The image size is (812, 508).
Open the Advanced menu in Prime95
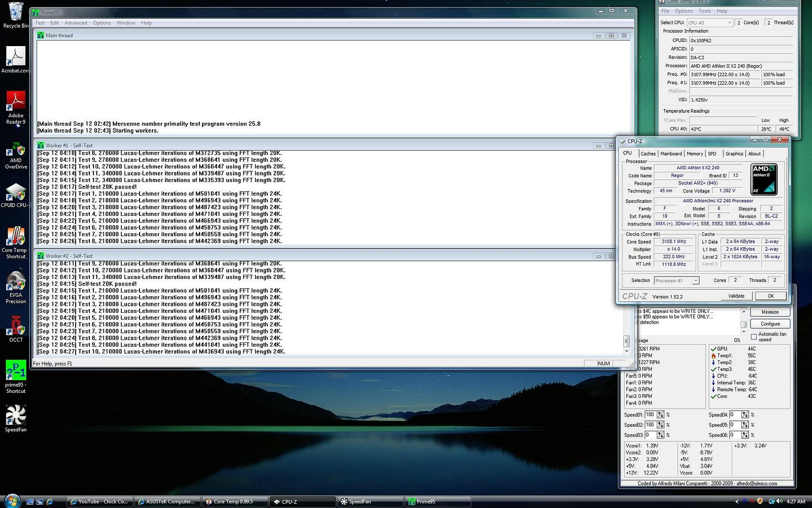click(76, 23)
